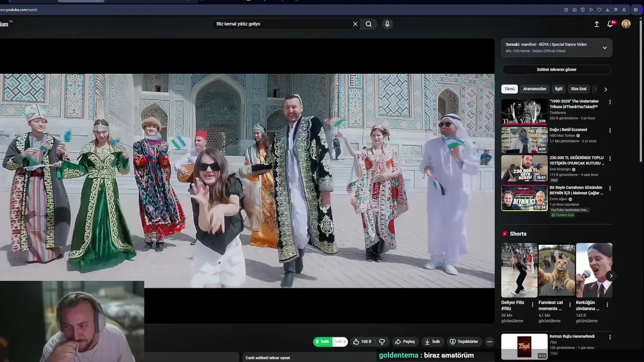Click the YouTube Premium logo
Image resolution: width=644 pixels, height=362 pixels.
[5, 24]
